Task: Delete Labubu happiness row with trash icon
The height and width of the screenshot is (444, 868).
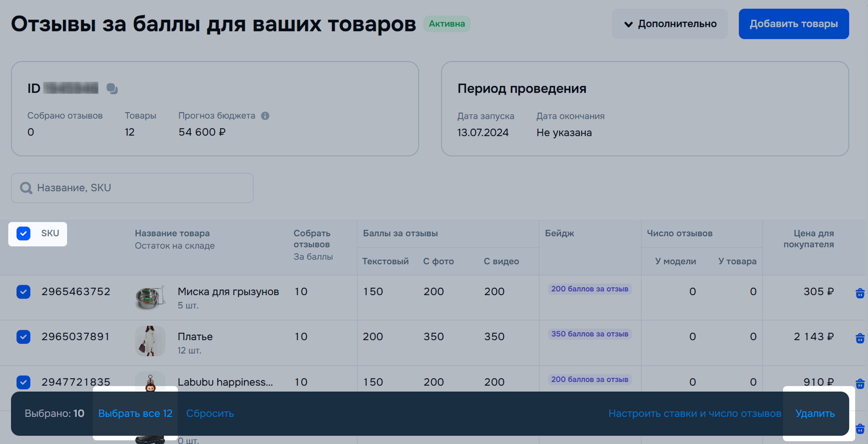Action: coord(859,384)
